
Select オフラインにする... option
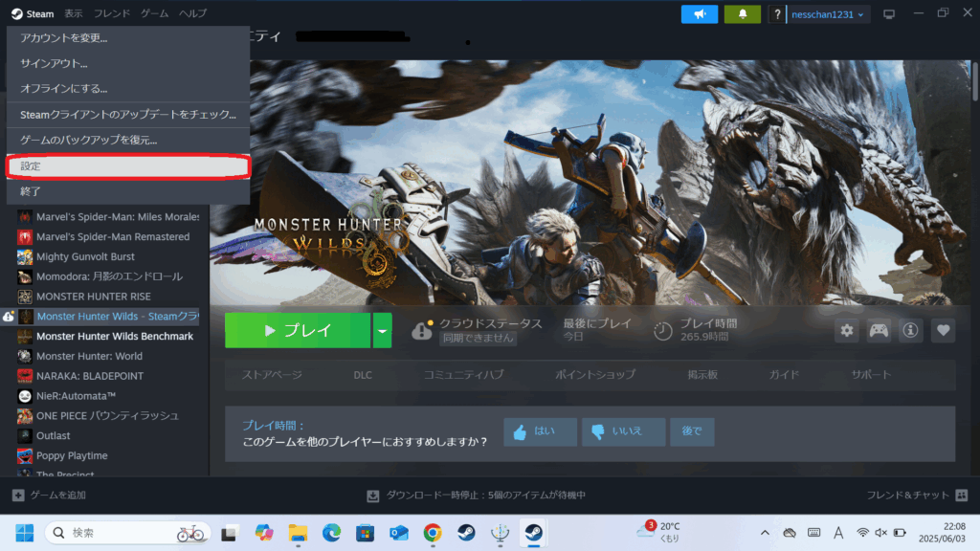(x=128, y=89)
